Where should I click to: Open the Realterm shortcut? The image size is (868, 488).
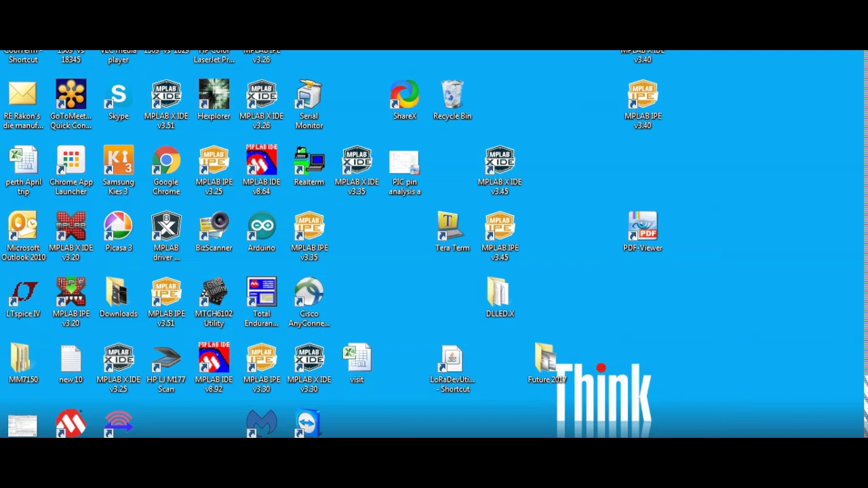(309, 166)
